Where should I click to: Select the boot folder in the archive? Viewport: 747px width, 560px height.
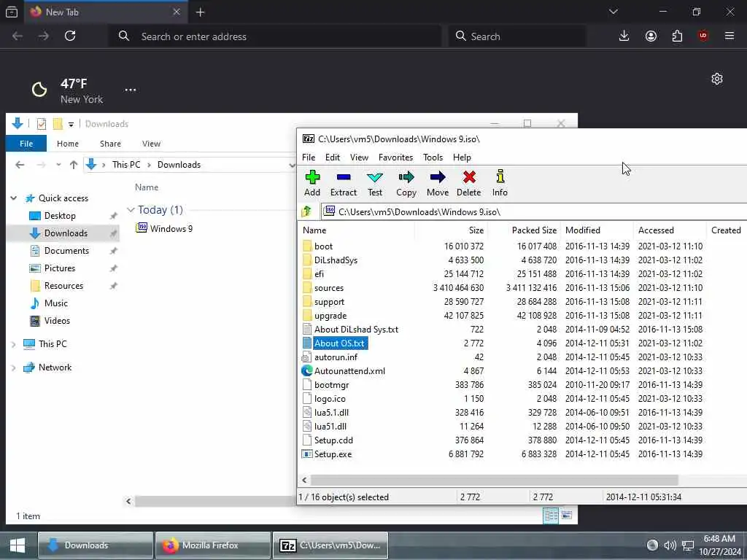[x=323, y=246]
